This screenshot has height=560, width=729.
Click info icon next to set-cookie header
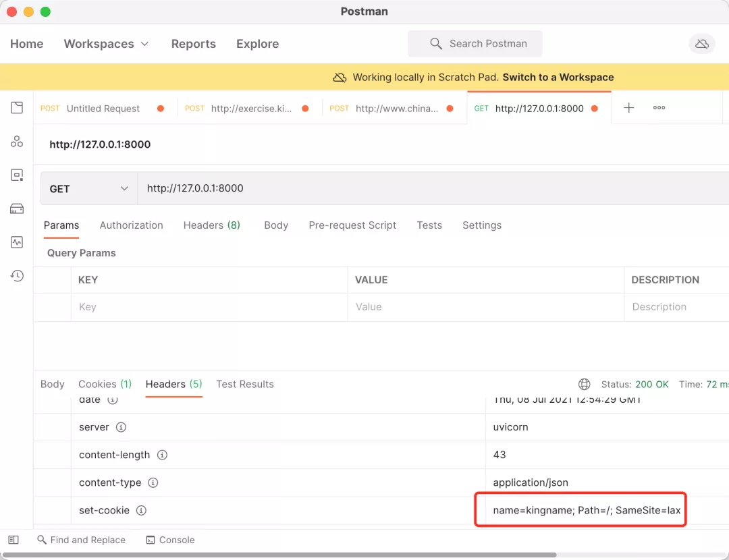141,511
